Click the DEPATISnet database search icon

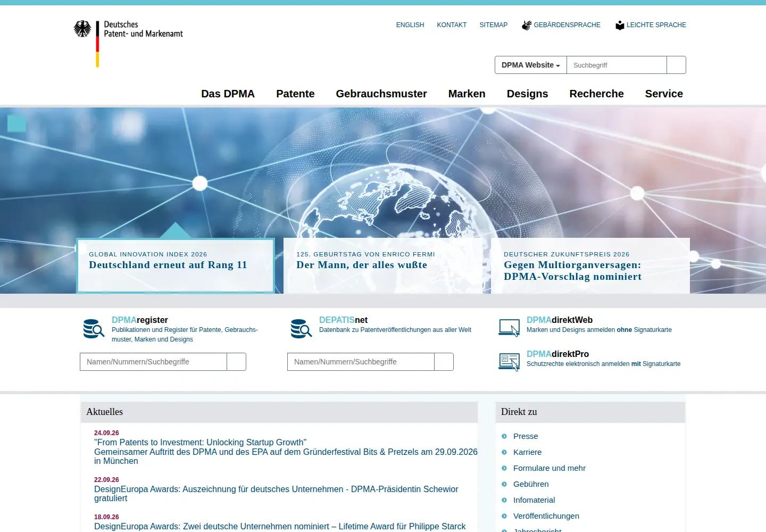coord(301,329)
